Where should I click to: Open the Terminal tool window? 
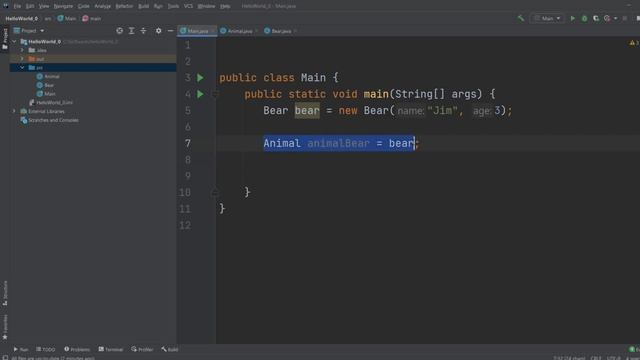click(111, 349)
